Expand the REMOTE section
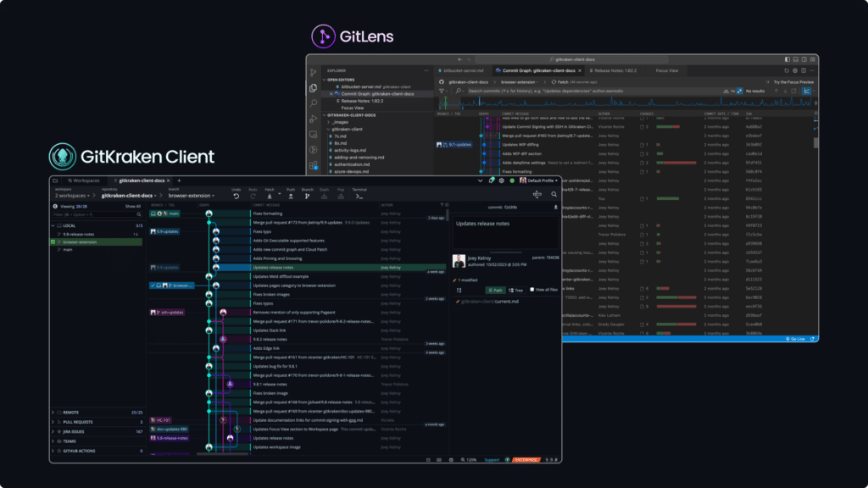 pos(53,413)
